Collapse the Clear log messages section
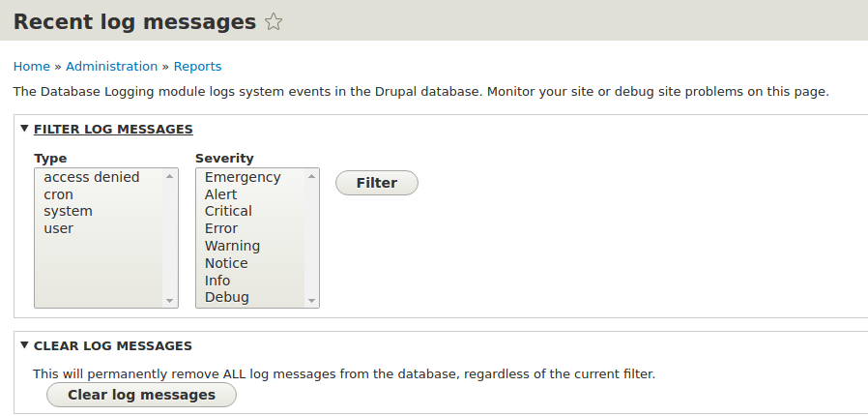 click(112, 345)
